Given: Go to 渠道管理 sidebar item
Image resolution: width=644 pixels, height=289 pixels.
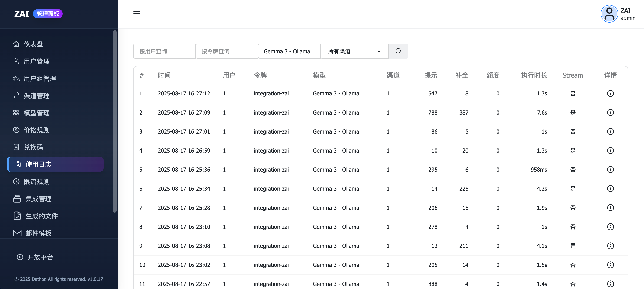Looking at the screenshot, I should point(36,95).
